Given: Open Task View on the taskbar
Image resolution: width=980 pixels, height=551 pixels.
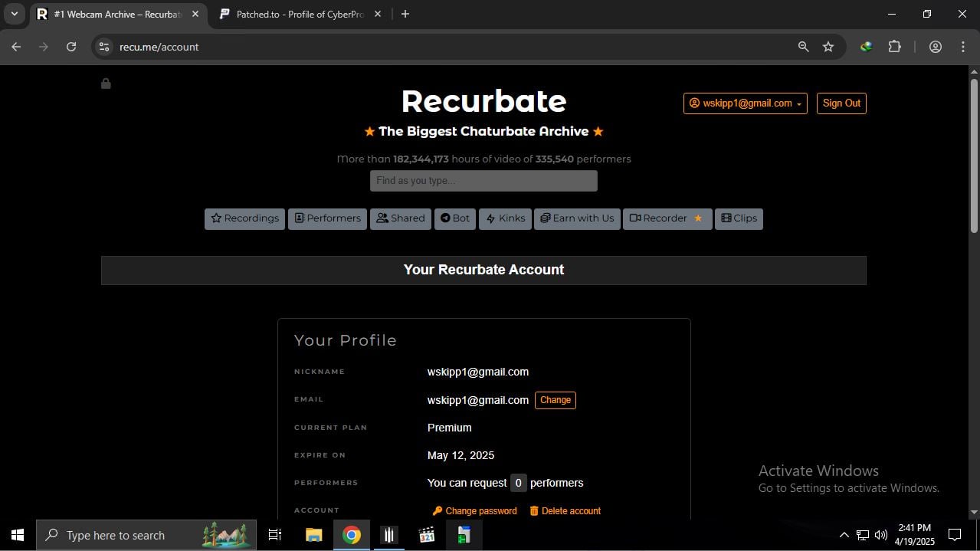Looking at the screenshot, I should 275,535.
